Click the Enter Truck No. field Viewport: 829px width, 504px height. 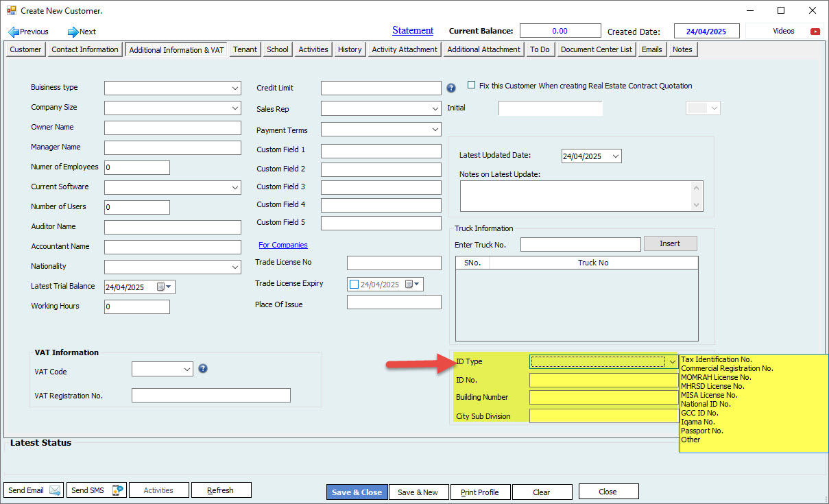[581, 245]
